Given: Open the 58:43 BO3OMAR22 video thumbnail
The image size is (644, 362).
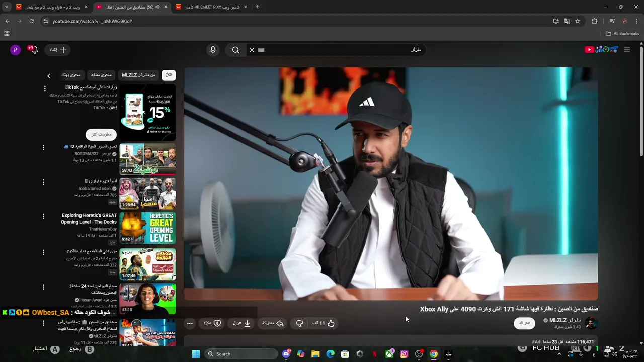Looking at the screenshot, I should pos(147,159).
